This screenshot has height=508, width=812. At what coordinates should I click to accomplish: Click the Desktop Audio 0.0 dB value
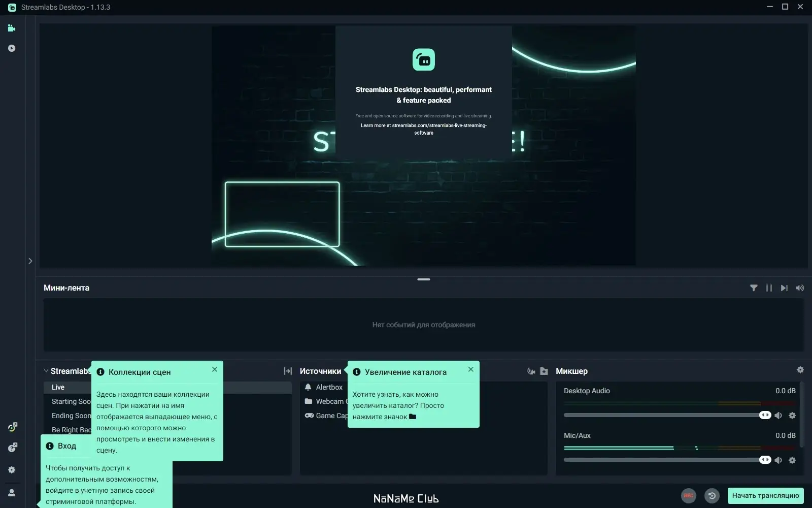tap(786, 391)
